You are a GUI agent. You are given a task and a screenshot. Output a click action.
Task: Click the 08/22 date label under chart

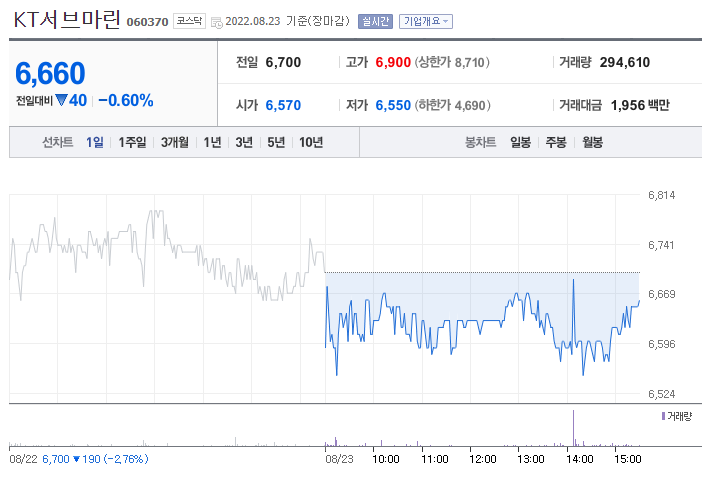[23, 459]
